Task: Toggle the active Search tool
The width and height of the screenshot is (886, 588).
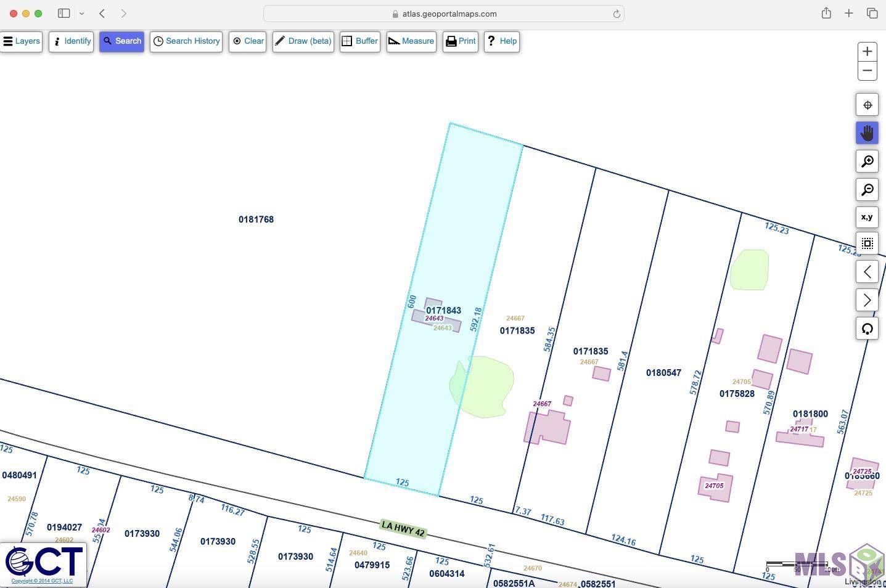Action: point(122,41)
